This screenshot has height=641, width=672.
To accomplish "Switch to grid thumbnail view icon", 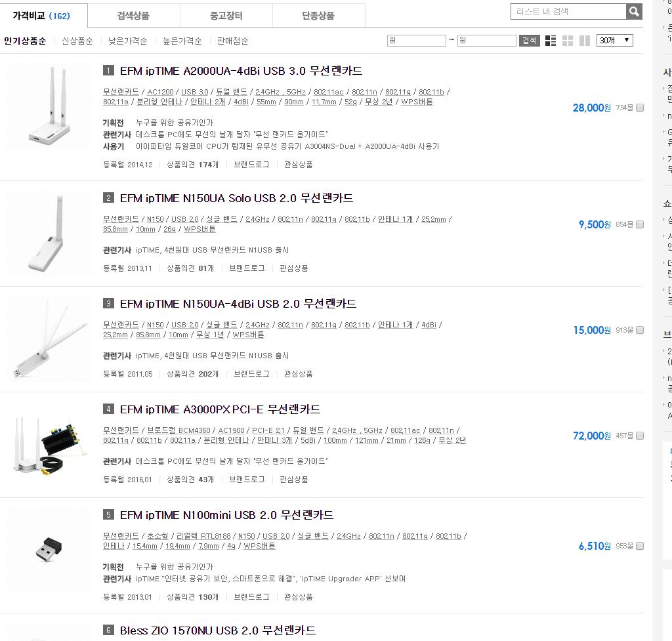I will 568,41.
